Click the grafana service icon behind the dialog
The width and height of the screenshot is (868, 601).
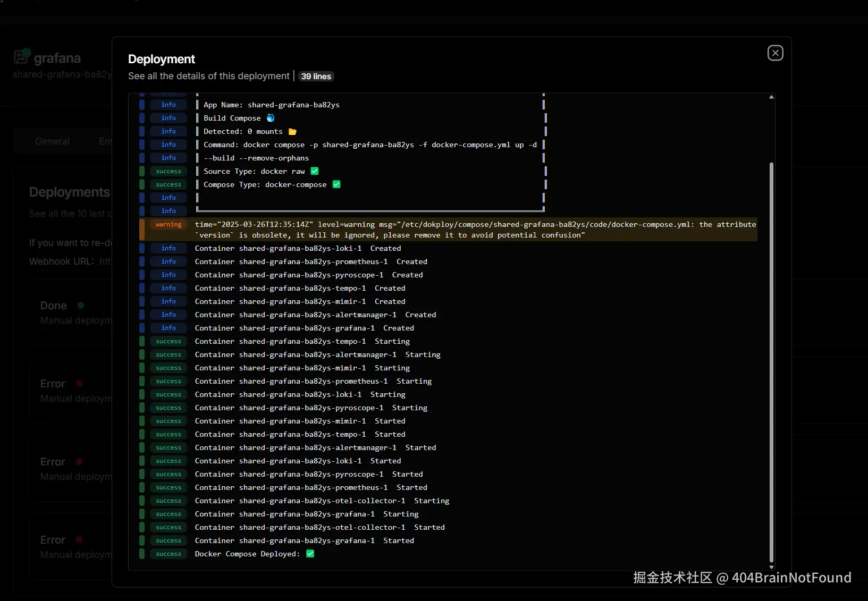click(x=21, y=56)
